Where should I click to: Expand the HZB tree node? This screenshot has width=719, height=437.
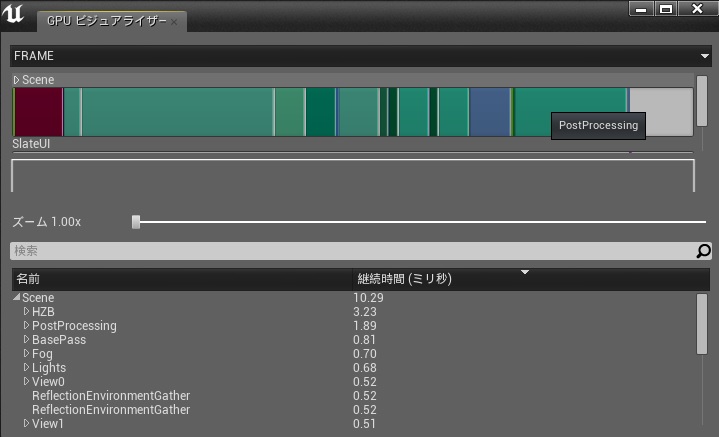26,311
